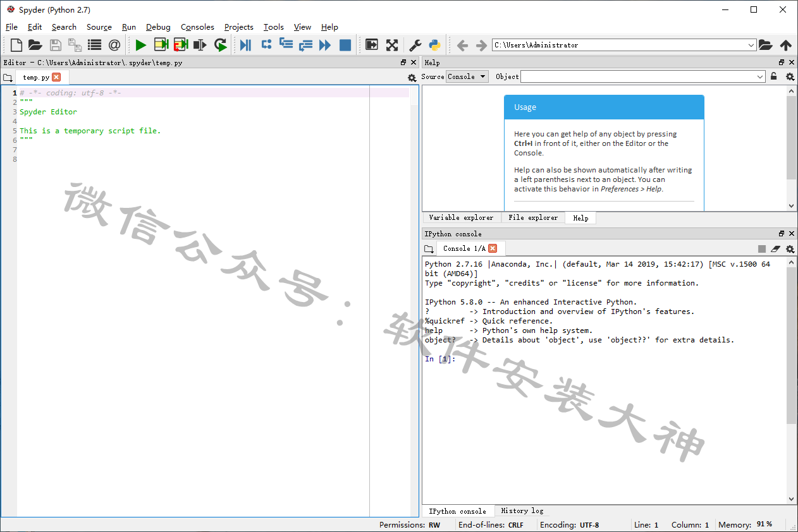This screenshot has height=532, width=798.
Task: Start debugging the file
Action: click(x=246, y=45)
